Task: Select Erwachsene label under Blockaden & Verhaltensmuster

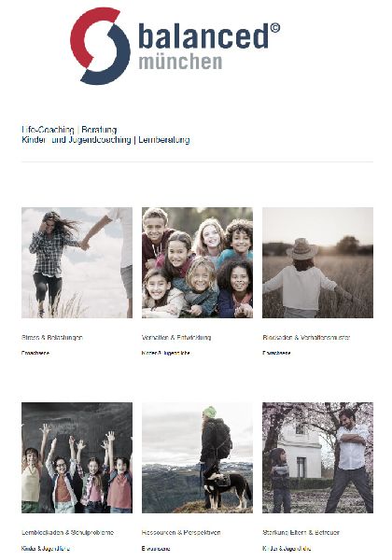Action: tap(276, 353)
